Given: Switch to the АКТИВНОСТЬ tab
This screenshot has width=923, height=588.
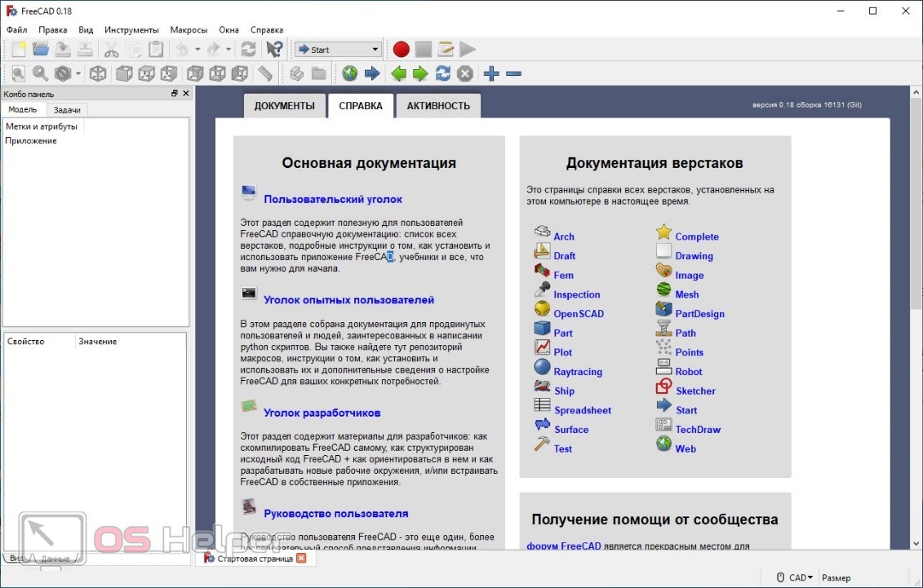Looking at the screenshot, I should 438,106.
